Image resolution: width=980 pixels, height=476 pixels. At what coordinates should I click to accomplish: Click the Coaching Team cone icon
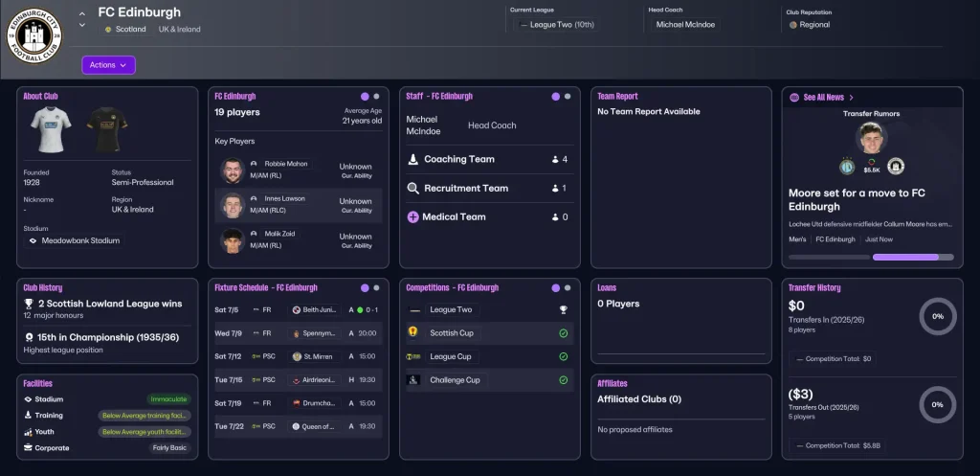click(x=413, y=160)
